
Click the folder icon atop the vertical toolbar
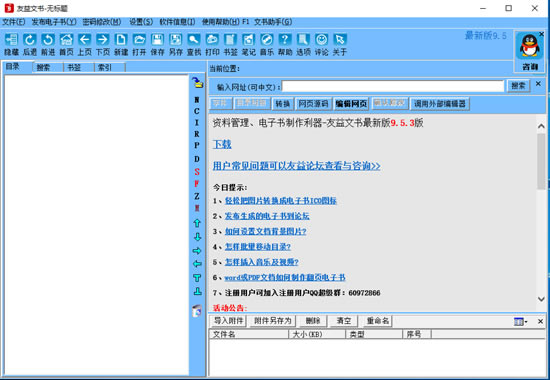tap(197, 83)
